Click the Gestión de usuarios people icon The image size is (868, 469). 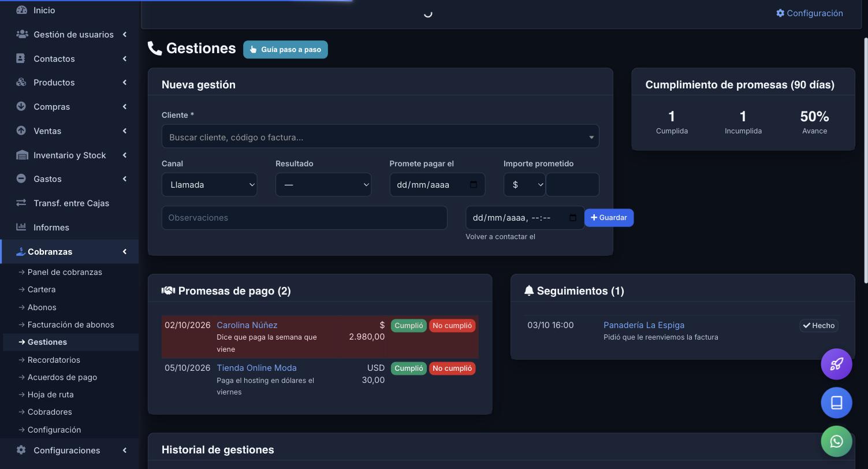coord(22,34)
